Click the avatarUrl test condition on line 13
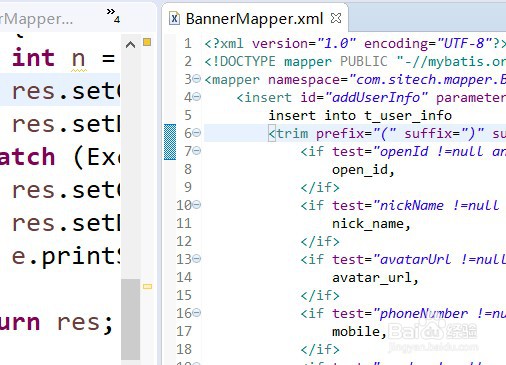This screenshot has width=506, height=365. click(439, 260)
